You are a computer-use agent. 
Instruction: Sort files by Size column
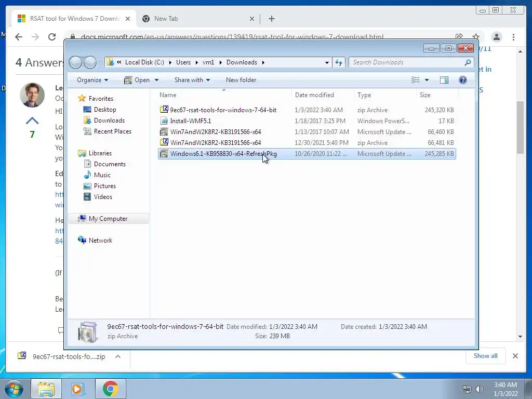tap(425, 95)
